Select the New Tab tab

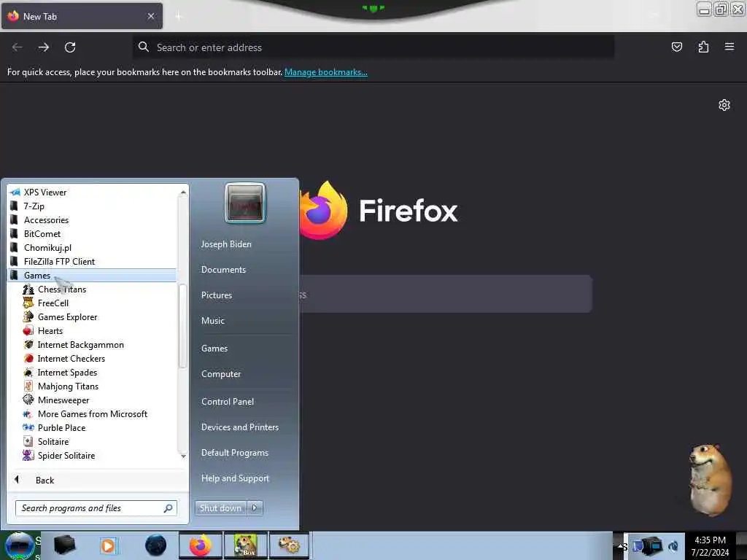(x=81, y=16)
